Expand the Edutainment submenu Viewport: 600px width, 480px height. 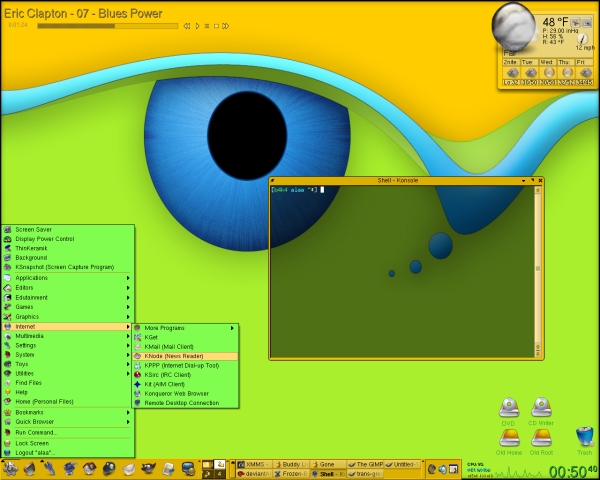pyautogui.click(x=67, y=297)
